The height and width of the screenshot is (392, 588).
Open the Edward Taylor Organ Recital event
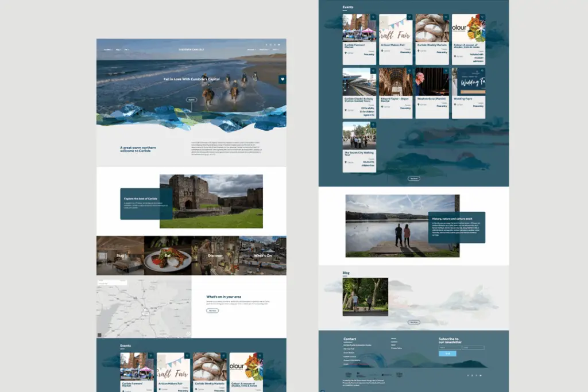[396, 94]
